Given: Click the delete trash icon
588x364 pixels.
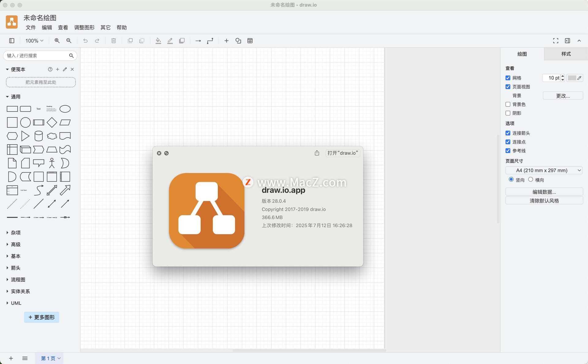Looking at the screenshot, I should point(114,41).
